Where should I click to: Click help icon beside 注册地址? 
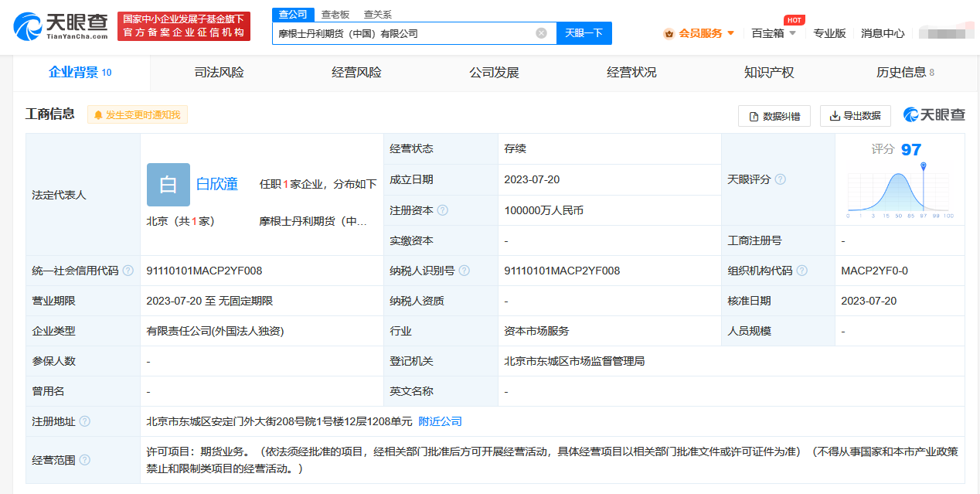click(x=85, y=421)
